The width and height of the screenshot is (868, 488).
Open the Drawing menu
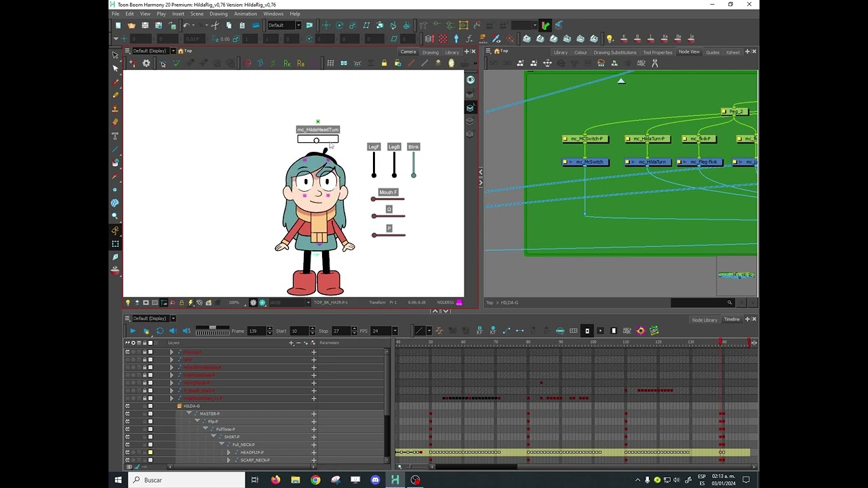[x=218, y=14]
